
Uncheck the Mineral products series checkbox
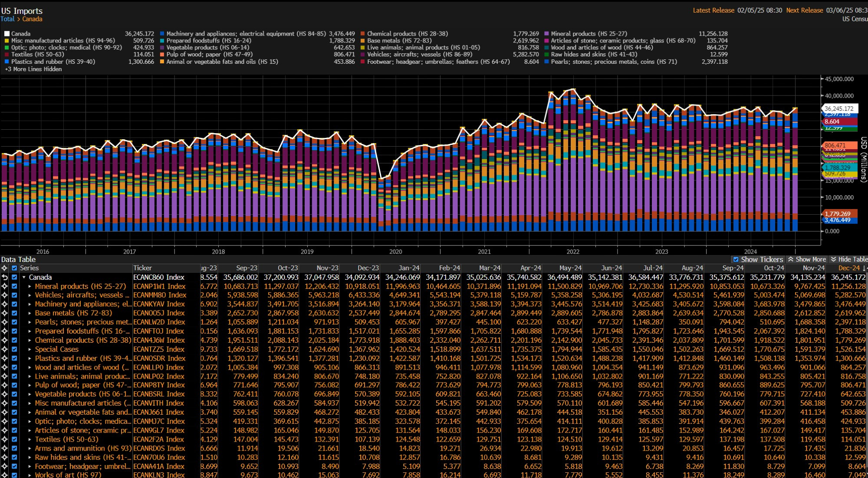click(x=14, y=286)
